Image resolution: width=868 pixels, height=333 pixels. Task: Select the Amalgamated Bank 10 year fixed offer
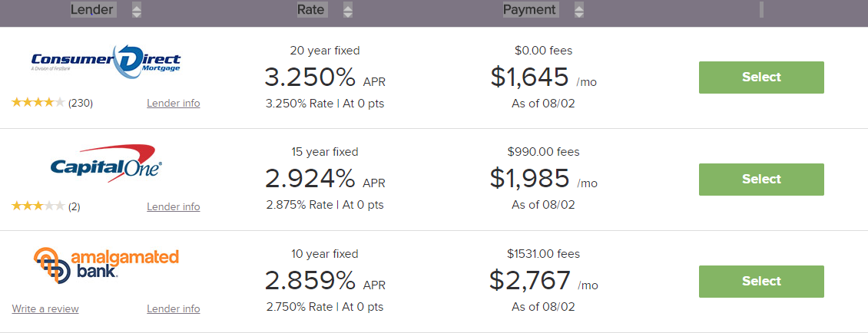tap(760, 281)
